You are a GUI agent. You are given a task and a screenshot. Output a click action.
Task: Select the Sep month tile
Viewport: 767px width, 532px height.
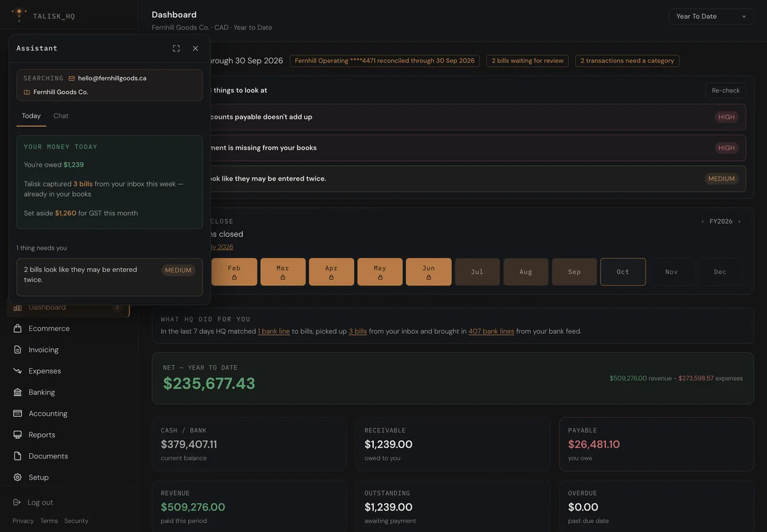tap(574, 271)
